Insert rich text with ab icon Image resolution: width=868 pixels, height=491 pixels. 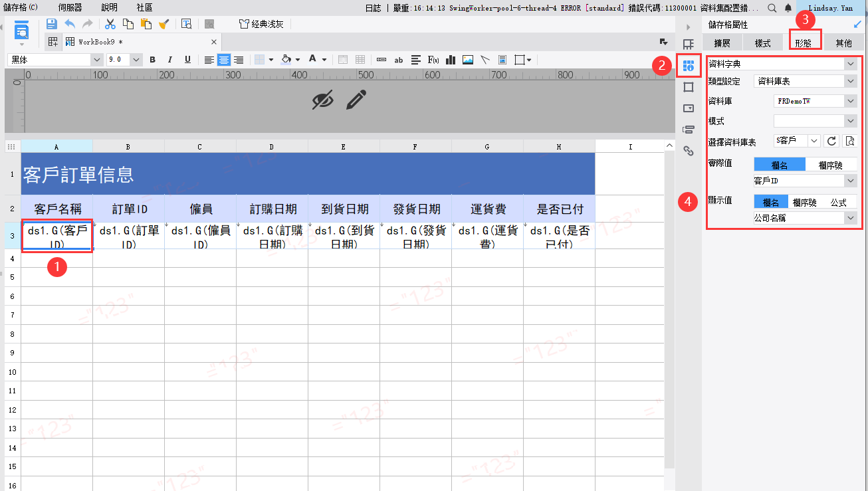[x=399, y=60]
